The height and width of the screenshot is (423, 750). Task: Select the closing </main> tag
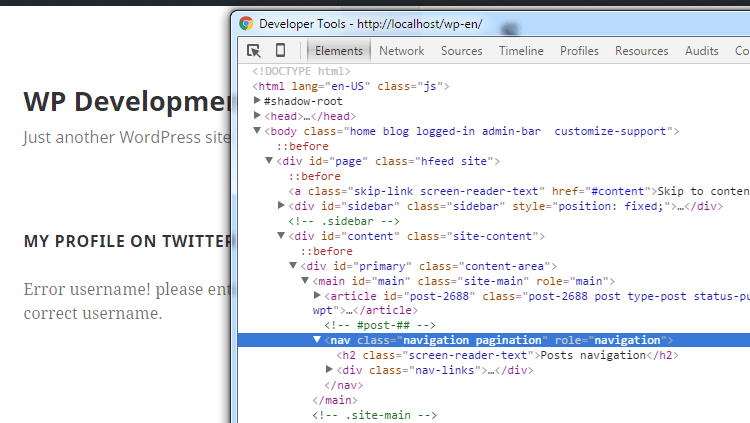tap(335, 400)
